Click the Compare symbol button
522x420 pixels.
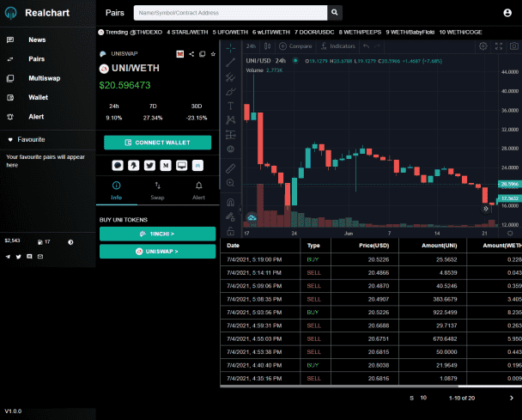(295, 46)
